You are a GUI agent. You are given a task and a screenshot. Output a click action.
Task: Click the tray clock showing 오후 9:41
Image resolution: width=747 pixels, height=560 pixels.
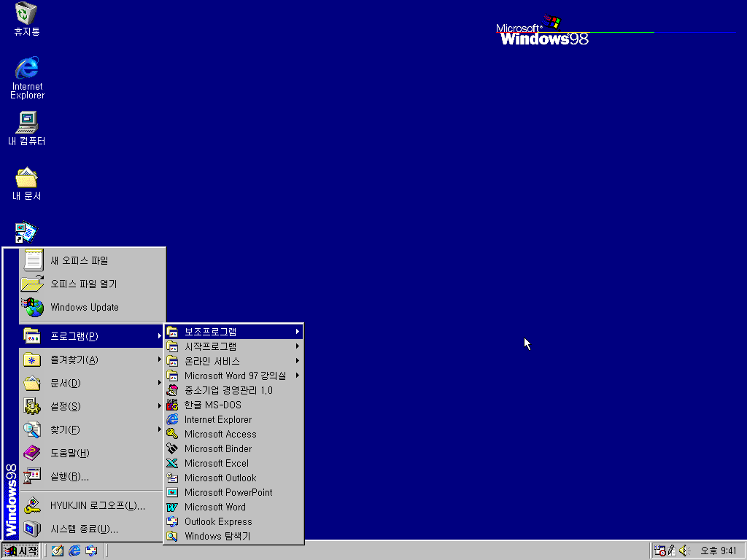click(719, 551)
